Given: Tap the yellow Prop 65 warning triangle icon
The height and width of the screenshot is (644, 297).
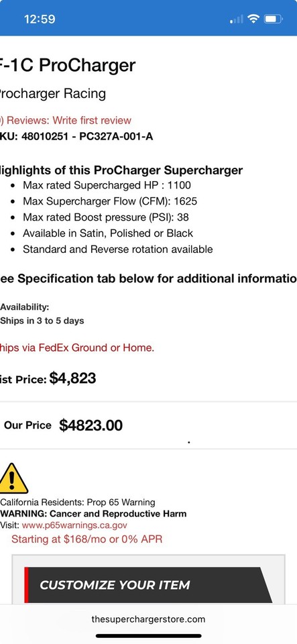Looking at the screenshot, I should coord(13,478).
